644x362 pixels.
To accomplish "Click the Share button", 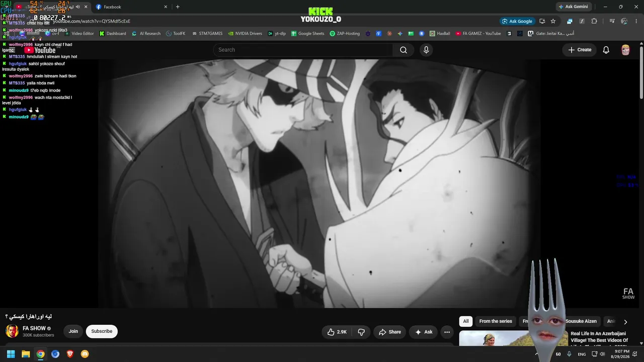I will coord(390,332).
